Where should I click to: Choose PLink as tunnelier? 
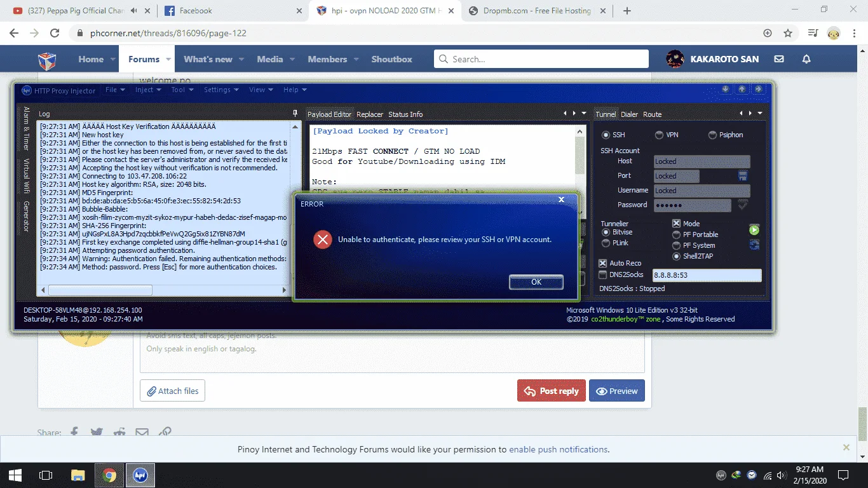606,243
